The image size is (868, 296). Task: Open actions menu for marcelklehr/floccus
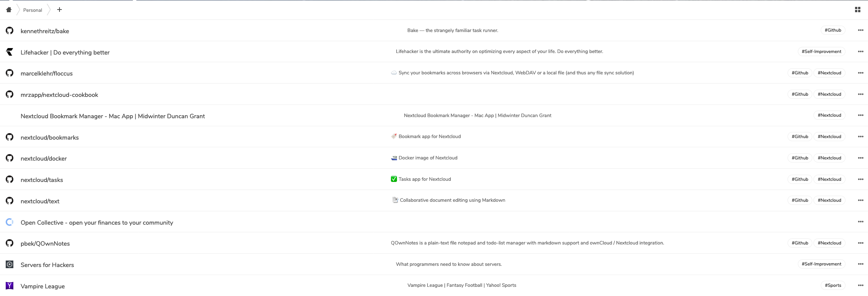pyautogui.click(x=861, y=73)
